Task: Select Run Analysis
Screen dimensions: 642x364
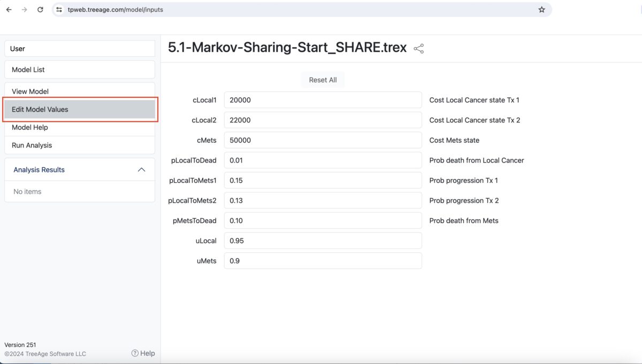Action: 79,145
